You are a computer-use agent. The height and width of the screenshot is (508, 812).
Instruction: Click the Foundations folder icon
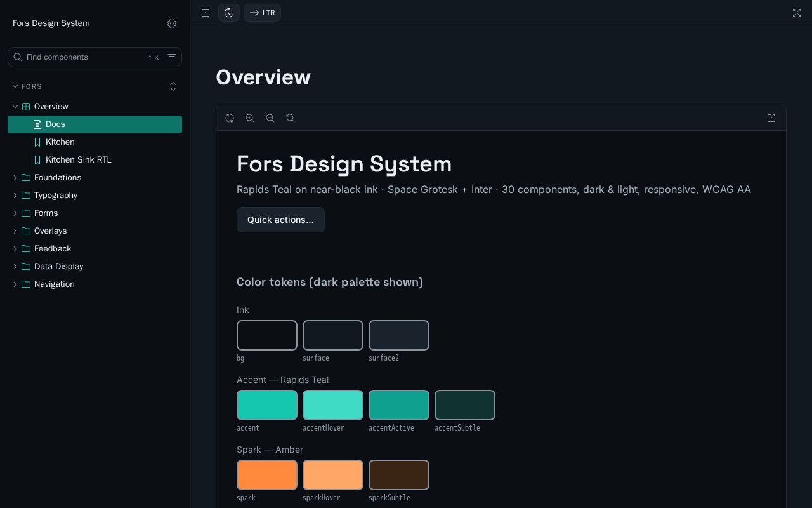coord(26,178)
